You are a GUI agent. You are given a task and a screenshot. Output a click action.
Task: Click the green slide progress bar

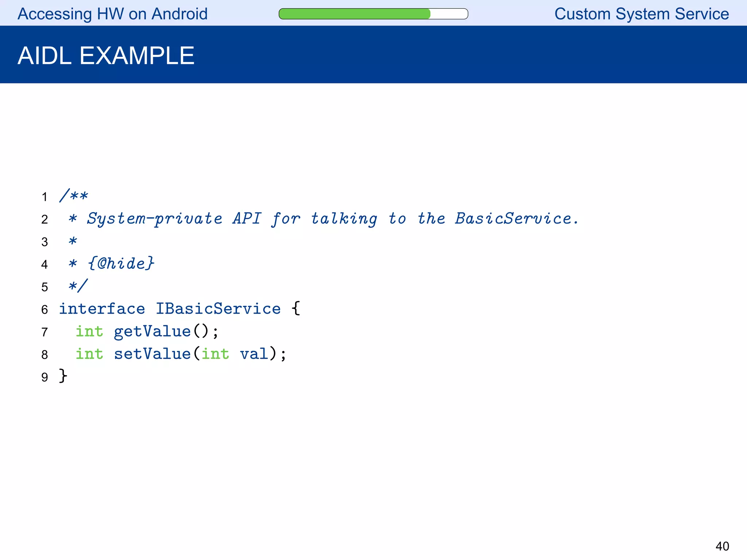coord(373,14)
